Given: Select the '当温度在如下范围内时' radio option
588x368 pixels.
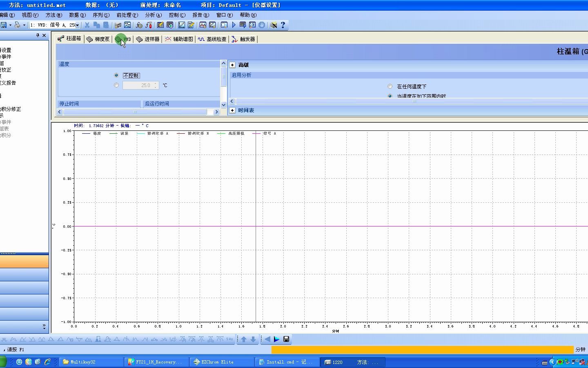Looking at the screenshot, I should click(390, 96).
